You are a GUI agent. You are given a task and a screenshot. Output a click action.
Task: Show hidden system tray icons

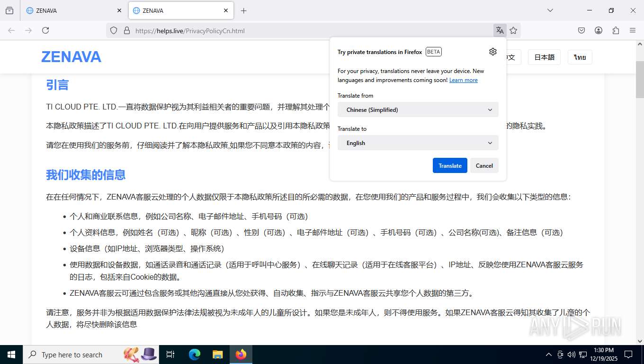coord(548,355)
